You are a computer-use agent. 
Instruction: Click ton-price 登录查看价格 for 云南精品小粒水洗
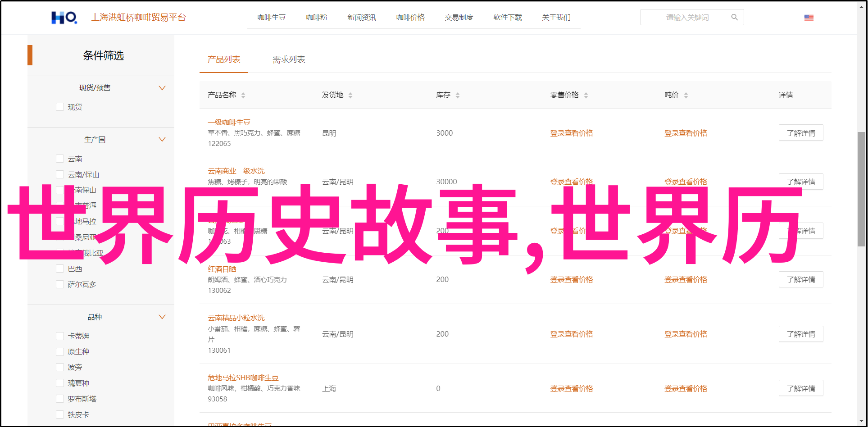[x=686, y=334]
